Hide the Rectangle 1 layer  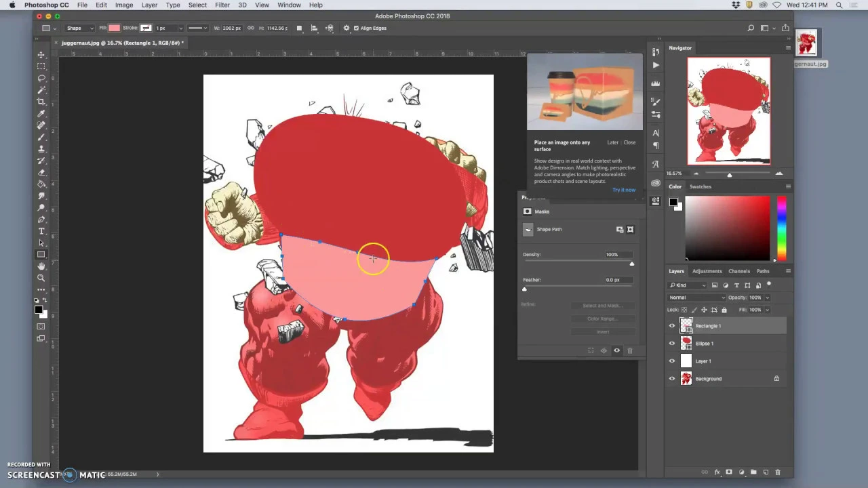pyautogui.click(x=672, y=326)
